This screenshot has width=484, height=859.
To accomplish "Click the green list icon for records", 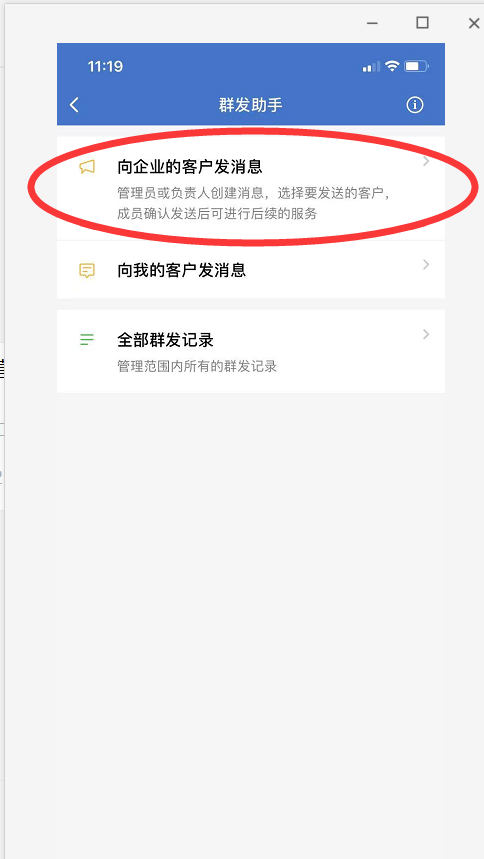I will click(x=87, y=340).
